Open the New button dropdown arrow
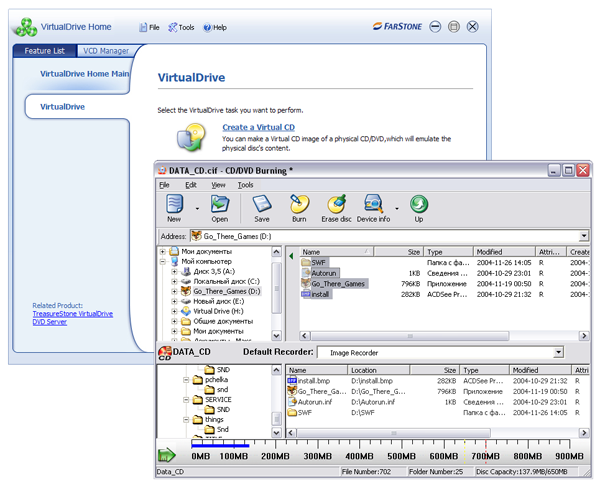The image size is (600, 486). (x=197, y=209)
